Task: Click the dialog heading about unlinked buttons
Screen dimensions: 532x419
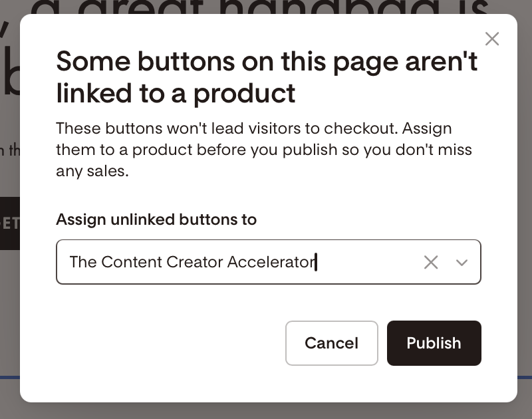Action: [267, 77]
